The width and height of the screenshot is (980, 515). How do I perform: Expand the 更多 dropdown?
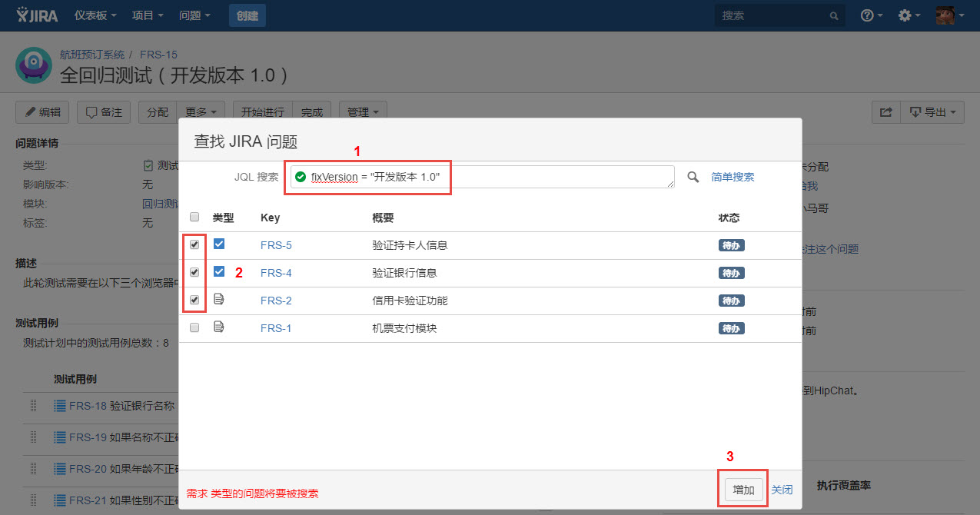click(x=201, y=112)
